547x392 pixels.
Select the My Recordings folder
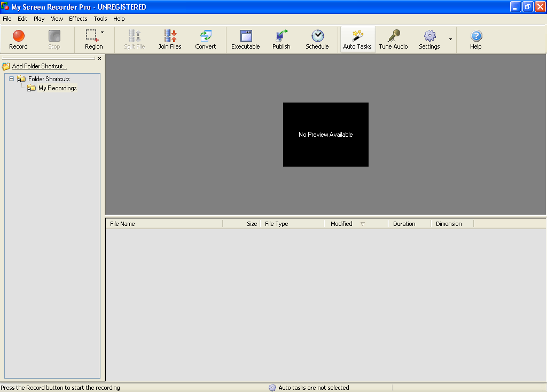(56, 88)
